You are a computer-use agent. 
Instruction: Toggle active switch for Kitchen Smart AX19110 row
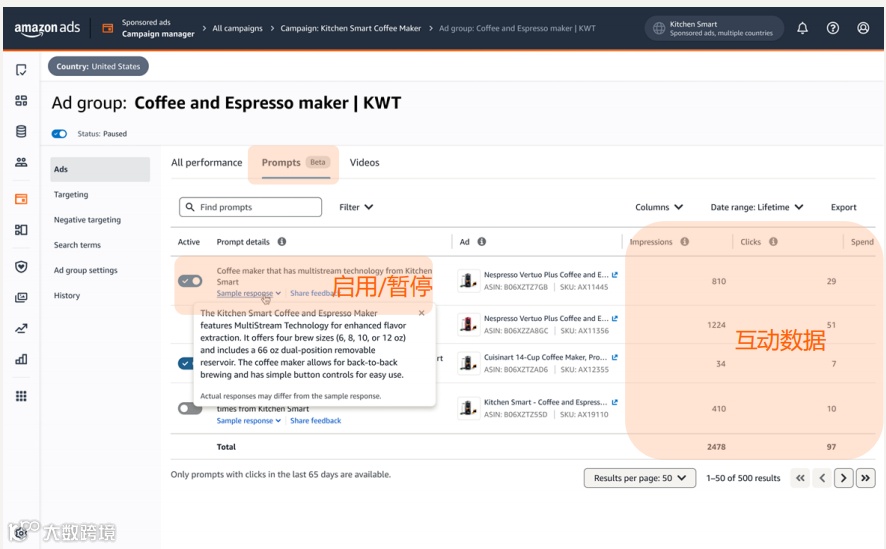tap(190, 408)
